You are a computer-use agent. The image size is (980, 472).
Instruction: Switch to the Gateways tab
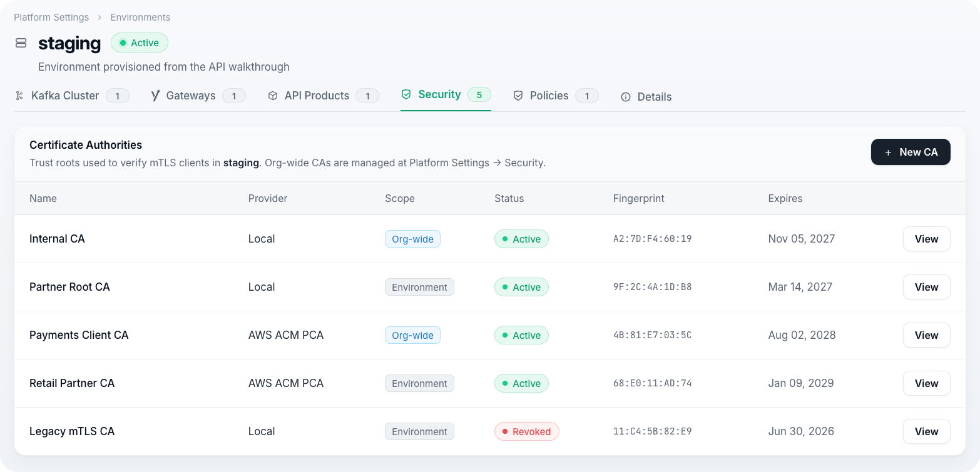coord(198,96)
